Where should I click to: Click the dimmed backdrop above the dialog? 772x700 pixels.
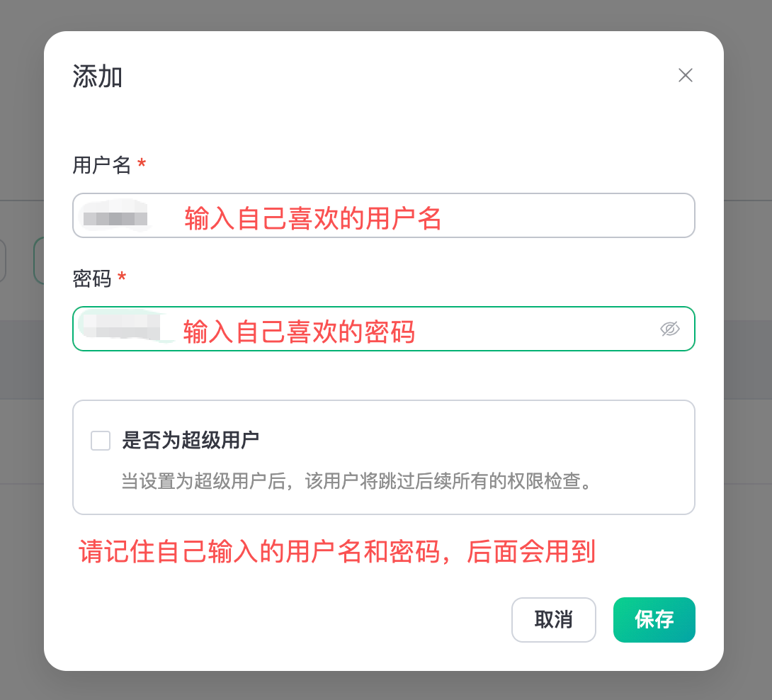[386, 14]
